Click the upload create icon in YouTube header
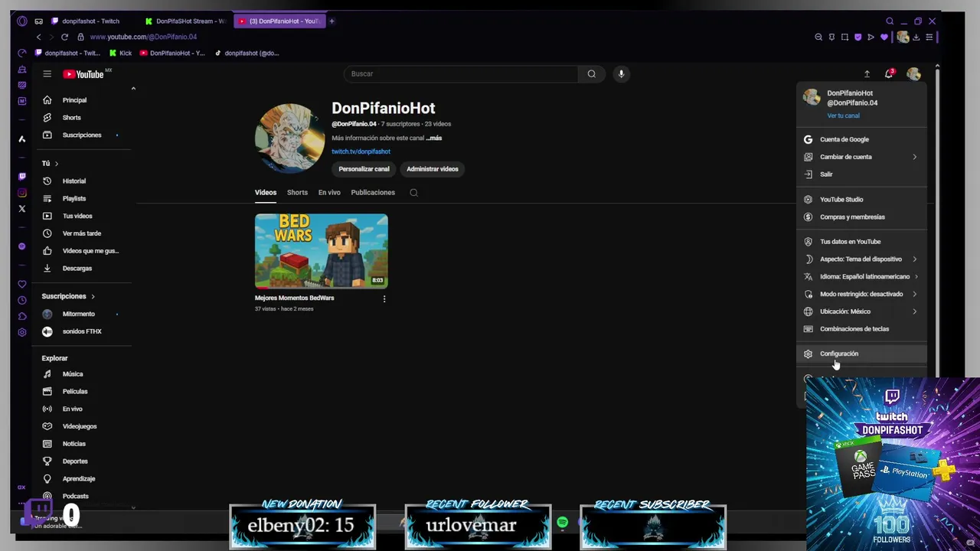The height and width of the screenshot is (551, 980). click(867, 74)
